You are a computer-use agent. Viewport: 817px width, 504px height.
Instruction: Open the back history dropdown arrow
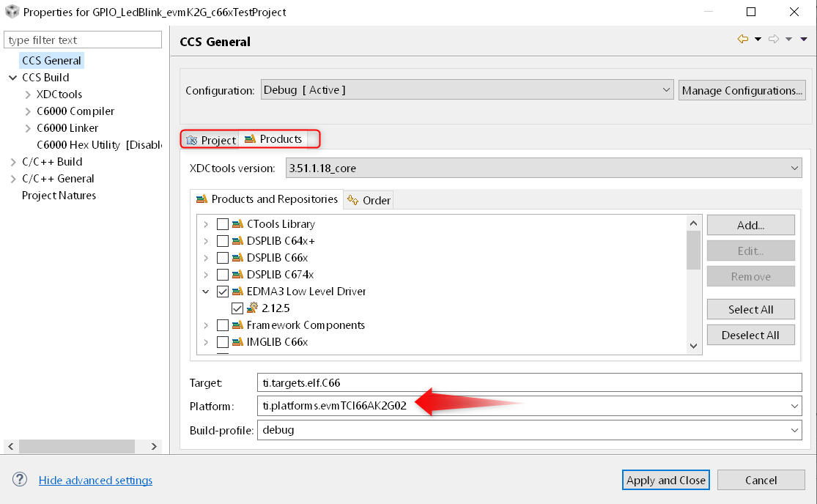tap(758, 40)
